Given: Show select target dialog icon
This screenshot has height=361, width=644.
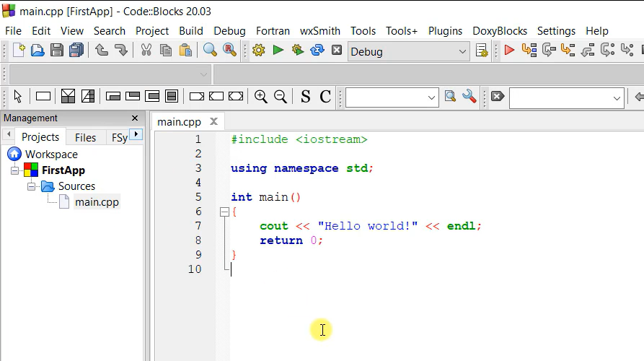Looking at the screenshot, I should click(481, 51).
